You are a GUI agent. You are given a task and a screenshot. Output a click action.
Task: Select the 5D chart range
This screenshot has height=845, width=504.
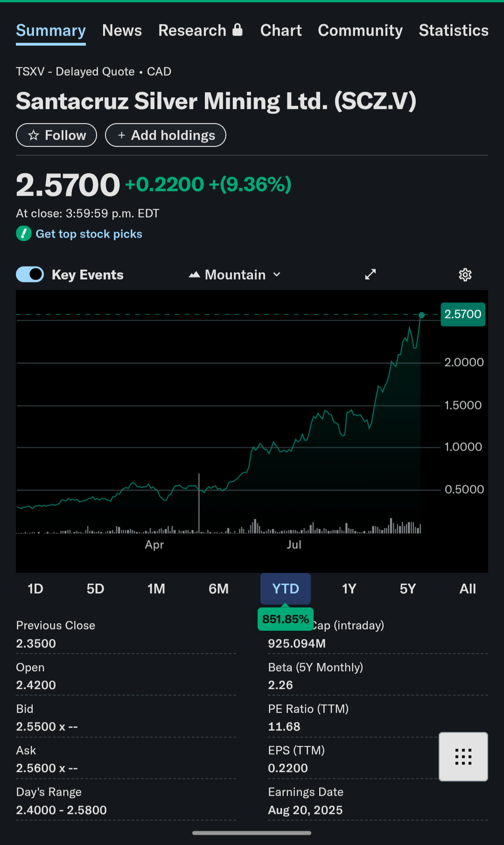tap(95, 589)
